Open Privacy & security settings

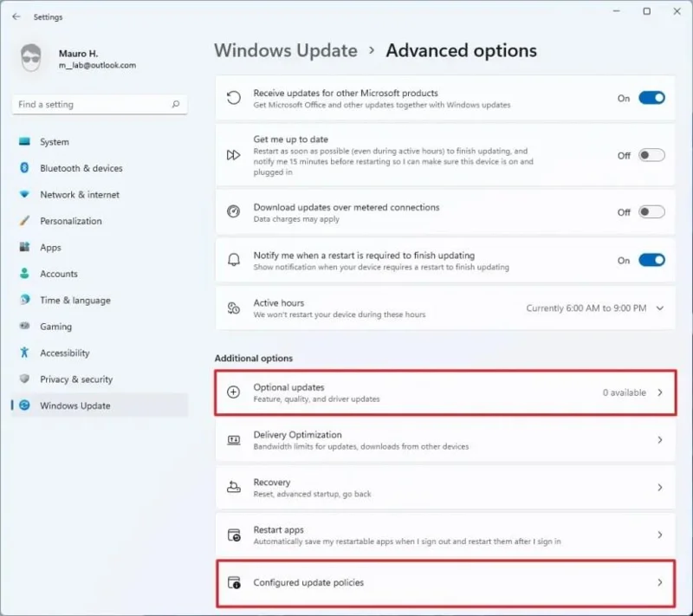click(100, 379)
